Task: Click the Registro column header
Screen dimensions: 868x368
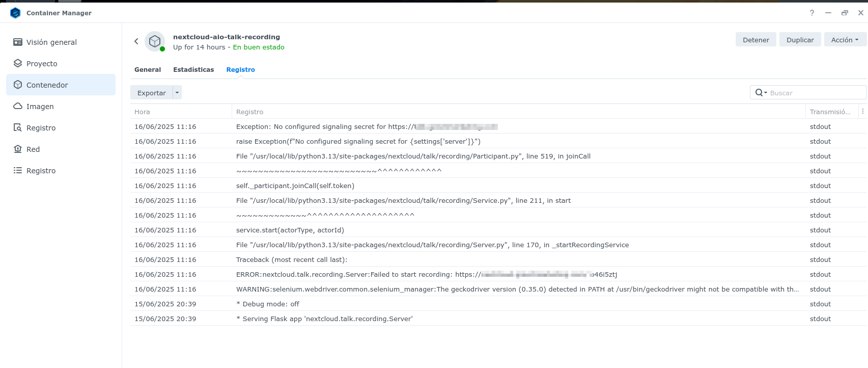Action: point(519,112)
